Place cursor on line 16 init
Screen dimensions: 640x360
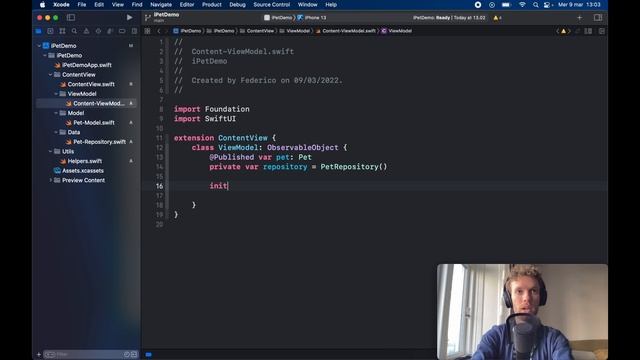click(x=219, y=186)
